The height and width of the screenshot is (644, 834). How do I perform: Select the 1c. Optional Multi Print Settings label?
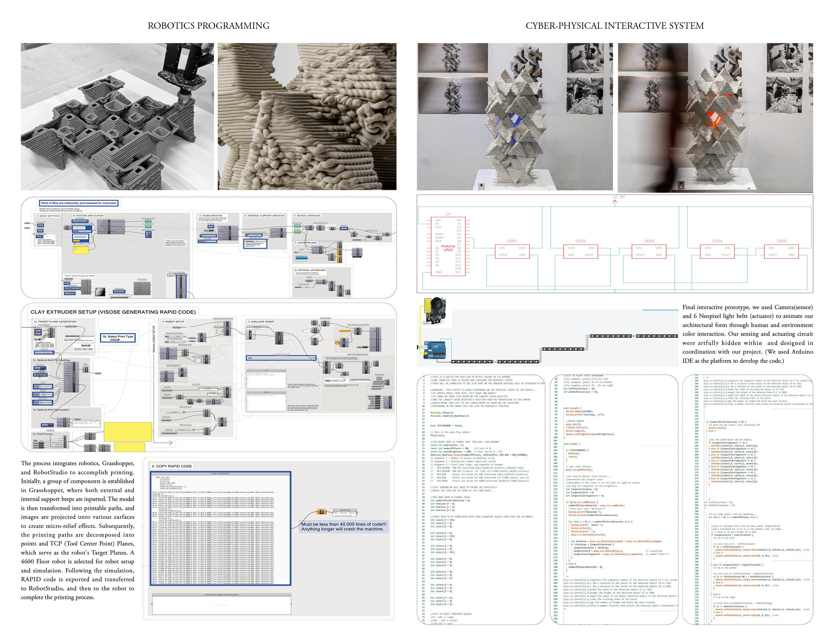coord(52,360)
